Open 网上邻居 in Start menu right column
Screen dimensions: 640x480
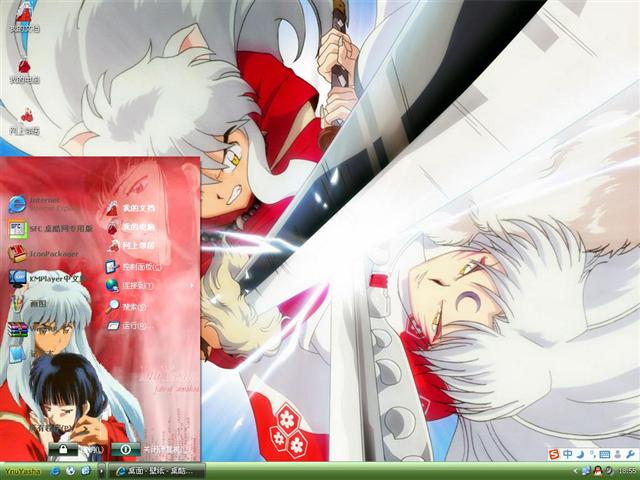click(131, 246)
